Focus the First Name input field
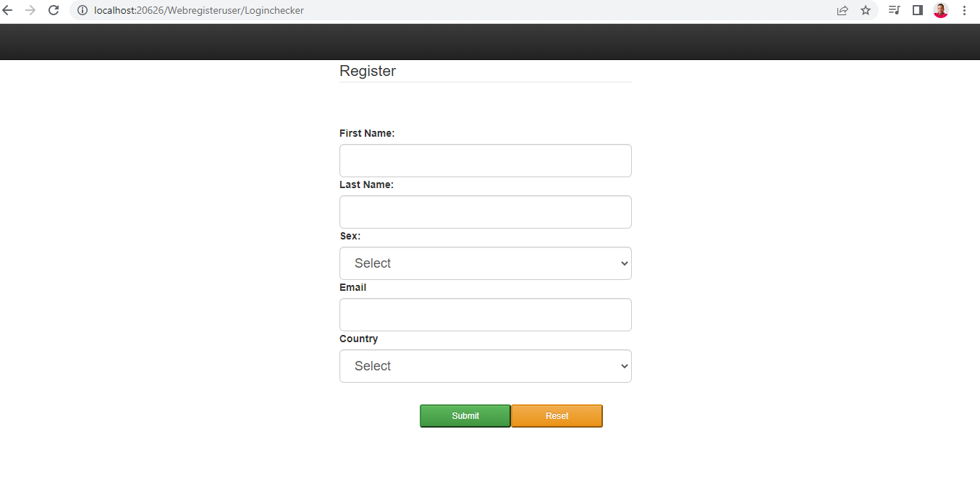This screenshot has height=497, width=980. click(486, 161)
